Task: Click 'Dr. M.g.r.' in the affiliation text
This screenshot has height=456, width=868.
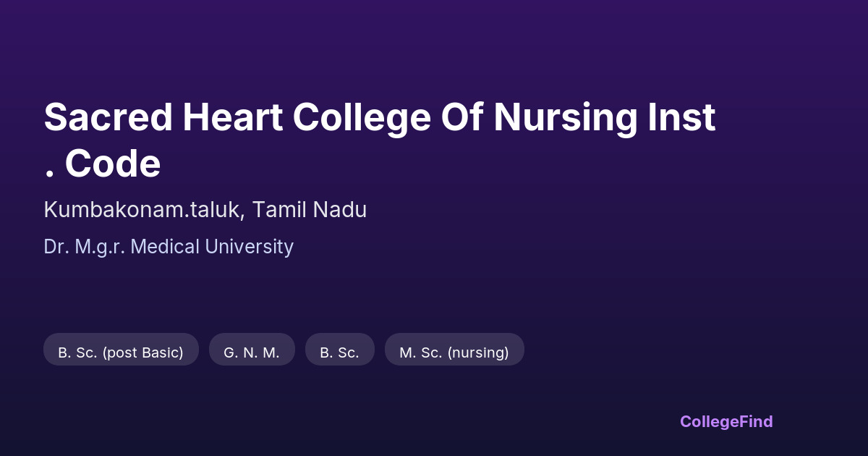Action: tap(85, 247)
